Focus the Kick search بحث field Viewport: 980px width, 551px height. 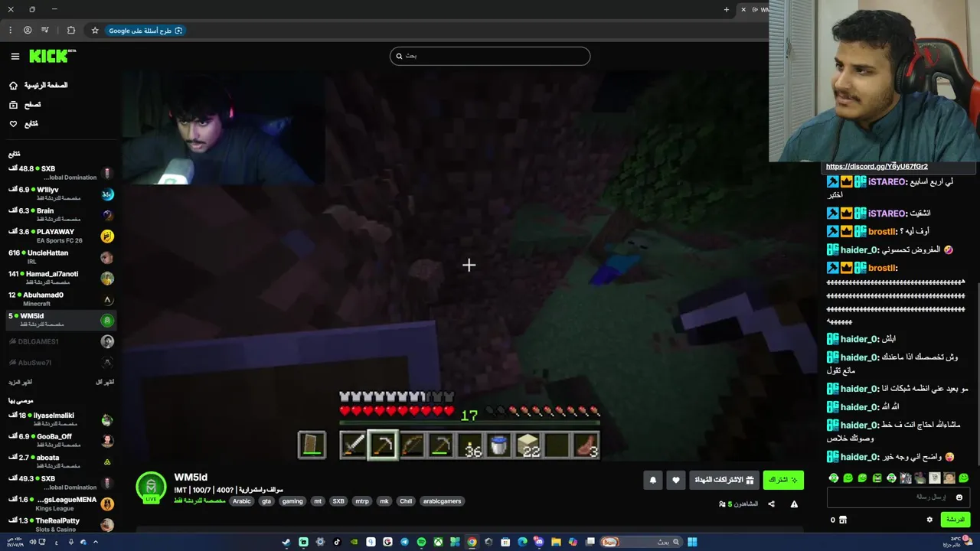(x=490, y=56)
